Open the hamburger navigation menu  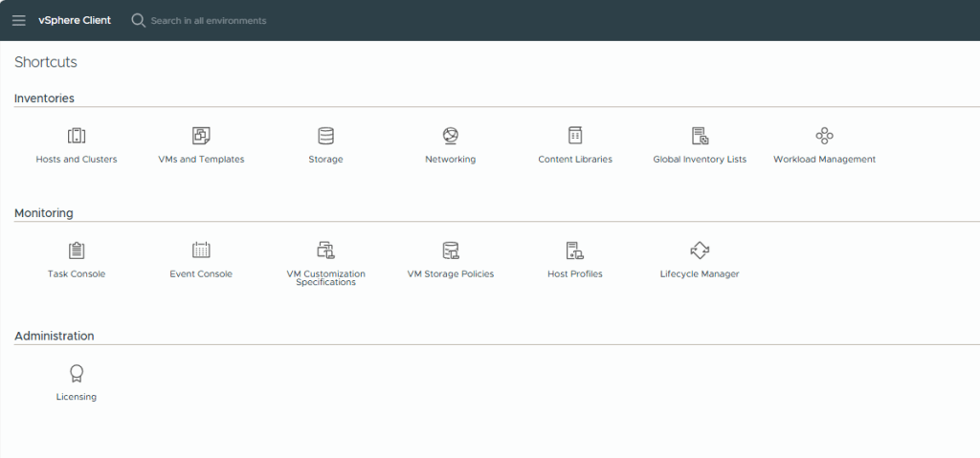[19, 21]
